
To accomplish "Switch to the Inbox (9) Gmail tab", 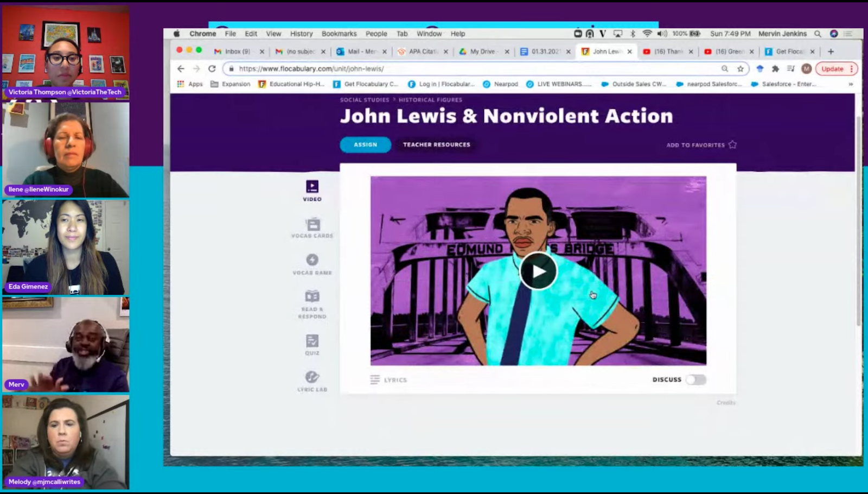I will pyautogui.click(x=238, y=52).
